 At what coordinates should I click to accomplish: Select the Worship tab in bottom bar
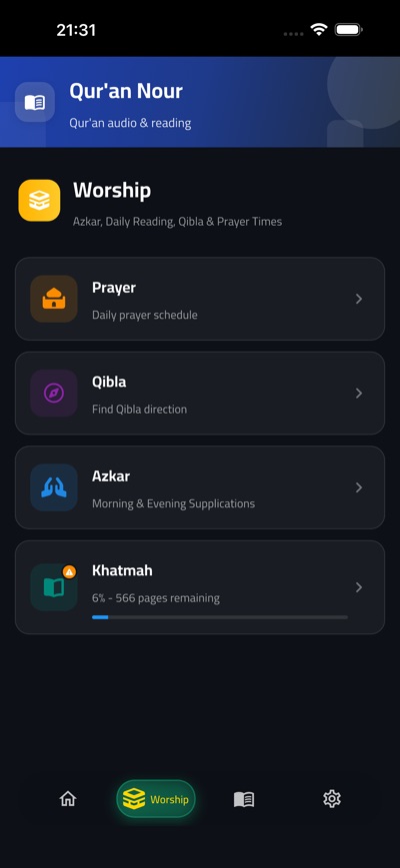(156, 799)
